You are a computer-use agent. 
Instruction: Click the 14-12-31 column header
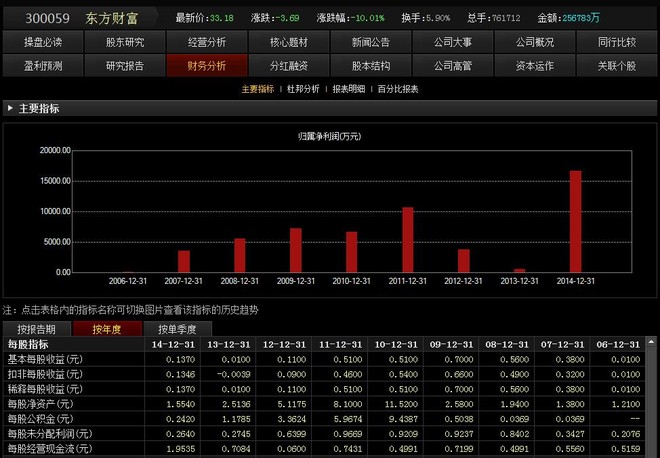pyautogui.click(x=173, y=344)
